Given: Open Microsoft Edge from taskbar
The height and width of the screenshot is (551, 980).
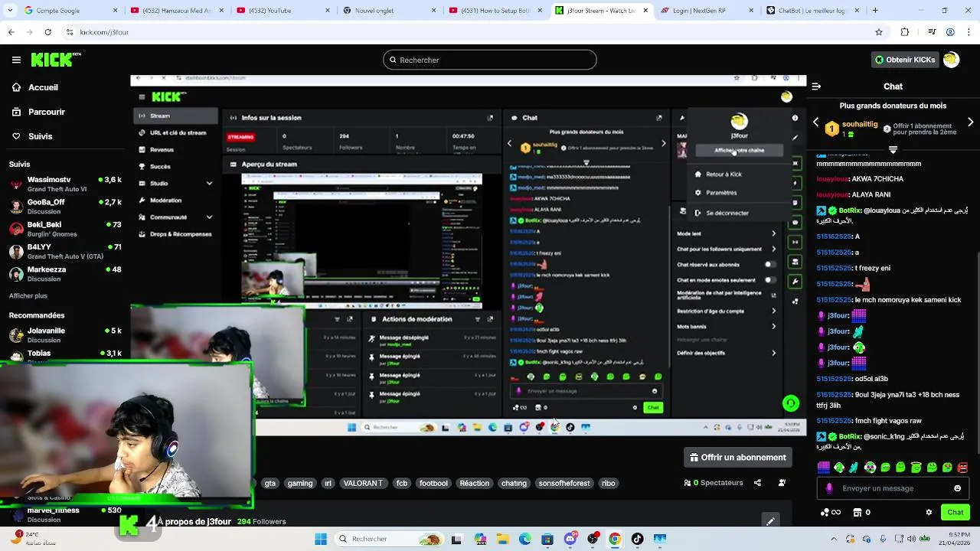Looking at the screenshot, I should point(524,539).
